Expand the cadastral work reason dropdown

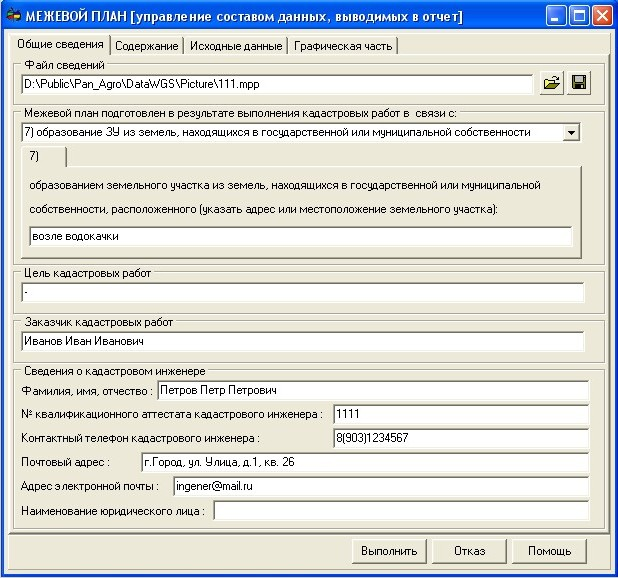click(x=571, y=132)
